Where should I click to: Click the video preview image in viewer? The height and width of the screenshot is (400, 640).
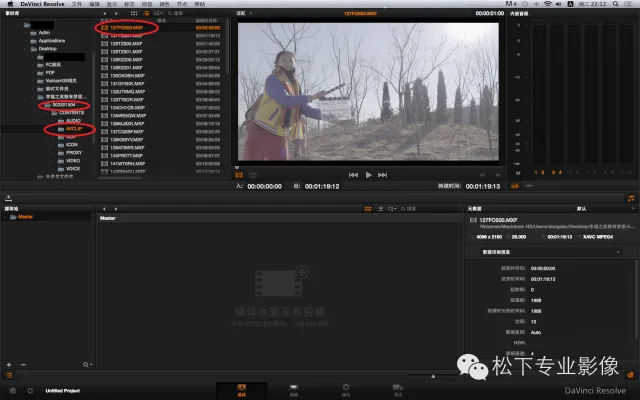point(368,91)
